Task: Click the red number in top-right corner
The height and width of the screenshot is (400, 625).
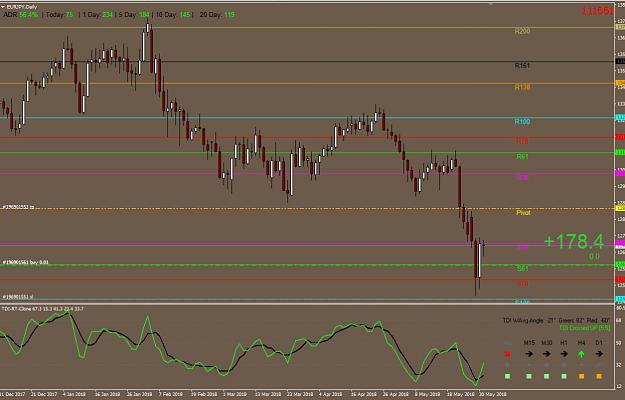Action: point(597,11)
